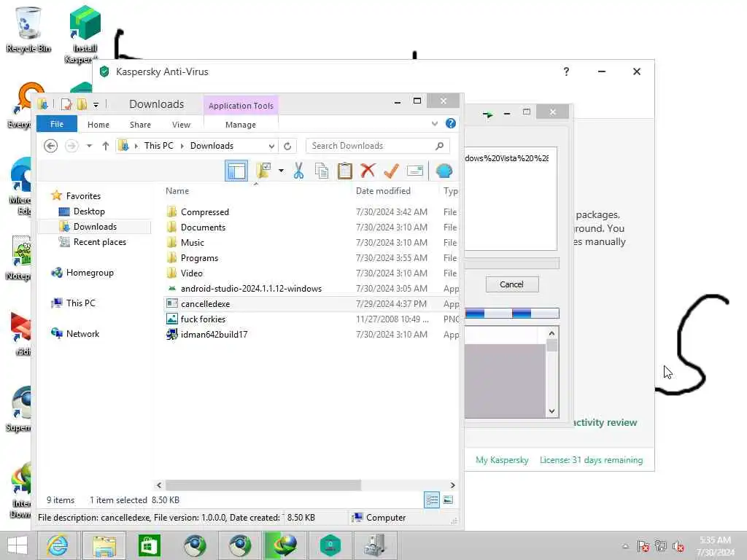Select Desktop under Favorites
This screenshot has height=560, width=747.
click(88, 211)
